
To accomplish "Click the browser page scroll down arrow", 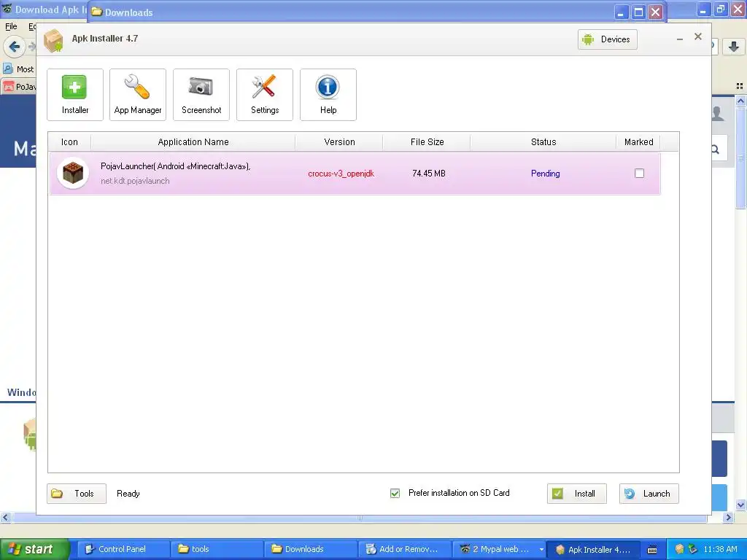I will click(740, 505).
